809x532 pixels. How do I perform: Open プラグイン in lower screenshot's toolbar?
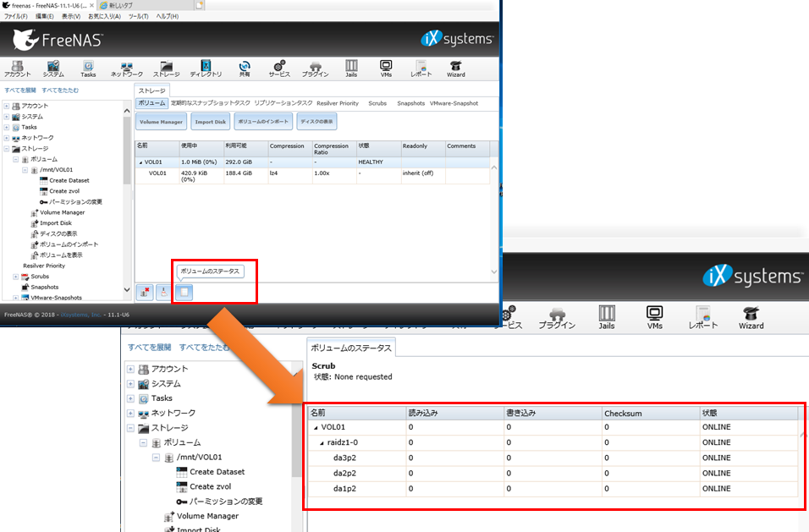(x=557, y=318)
